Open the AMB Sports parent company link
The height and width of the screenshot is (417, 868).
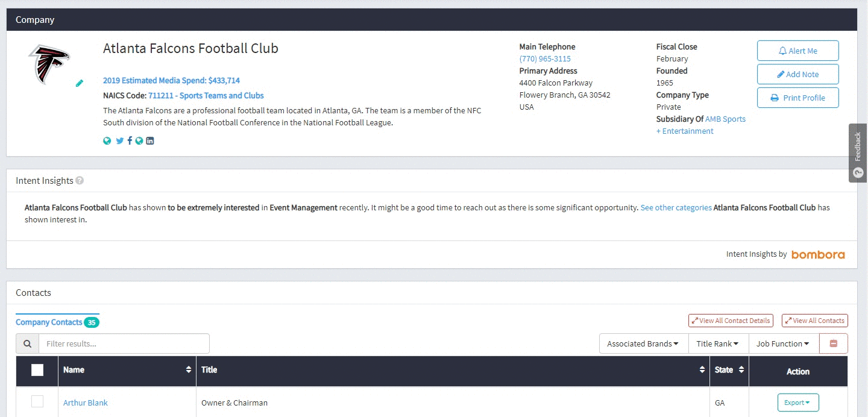(x=701, y=125)
